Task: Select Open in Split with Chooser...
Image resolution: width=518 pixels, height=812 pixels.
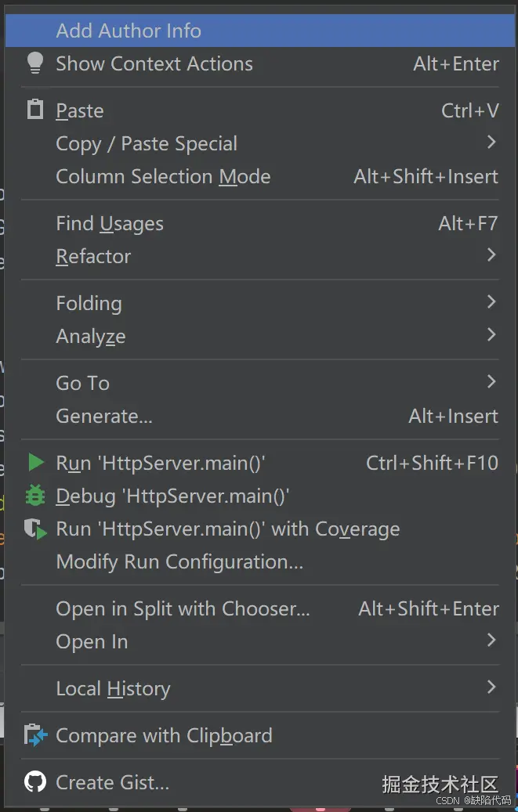Action: pos(183,608)
